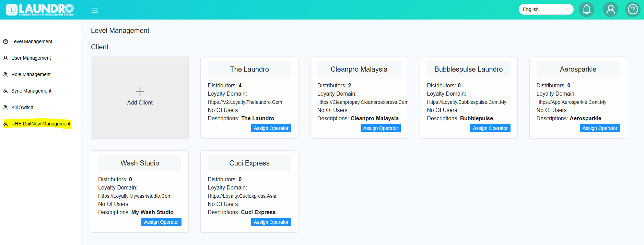The image size is (644, 245).
Task: Click the Level Management sidebar icon
Action: point(5,41)
